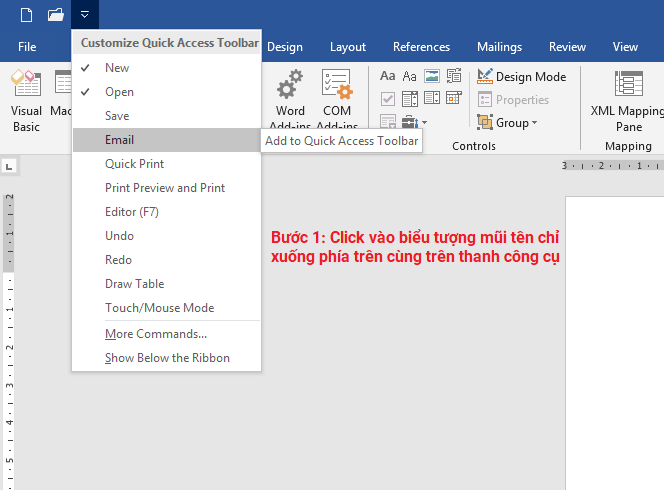The image size is (664, 490).
Task: Switch to the Design ribbon tab
Action: click(285, 47)
